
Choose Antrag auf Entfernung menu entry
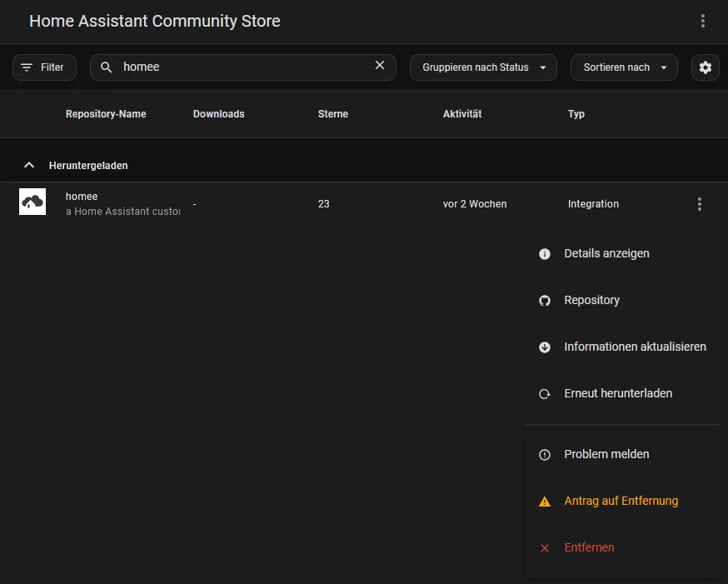pyautogui.click(x=622, y=501)
